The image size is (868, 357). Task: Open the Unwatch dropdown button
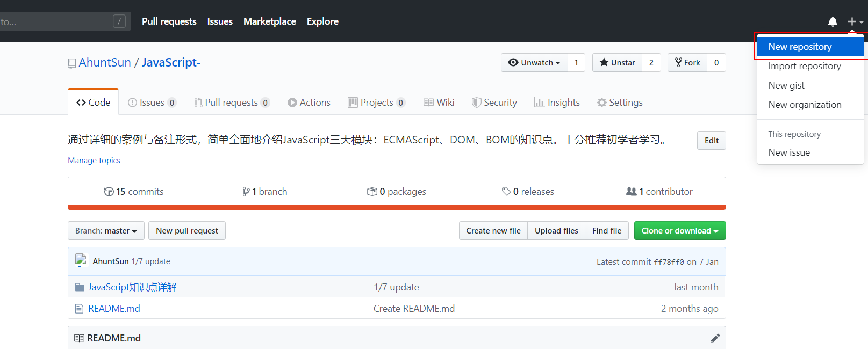[534, 63]
